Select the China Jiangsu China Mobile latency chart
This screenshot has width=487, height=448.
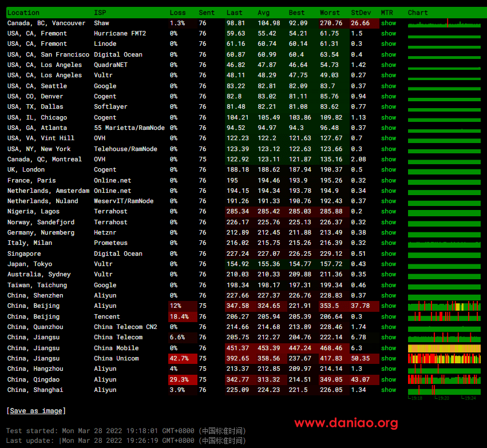click(x=444, y=348)
